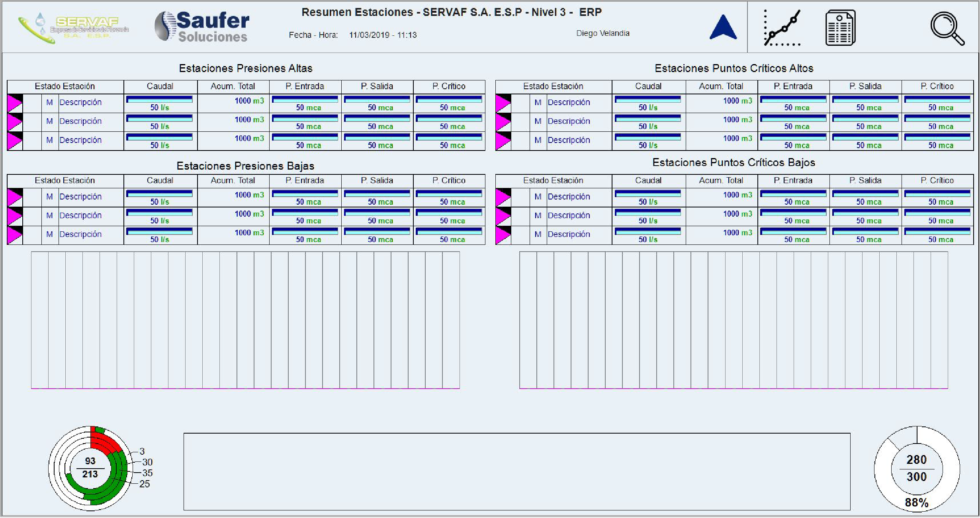Click the Caudal column header in Presiones Altas
Viewport: 980px width, 518px height.
click(x=160, y=86)
